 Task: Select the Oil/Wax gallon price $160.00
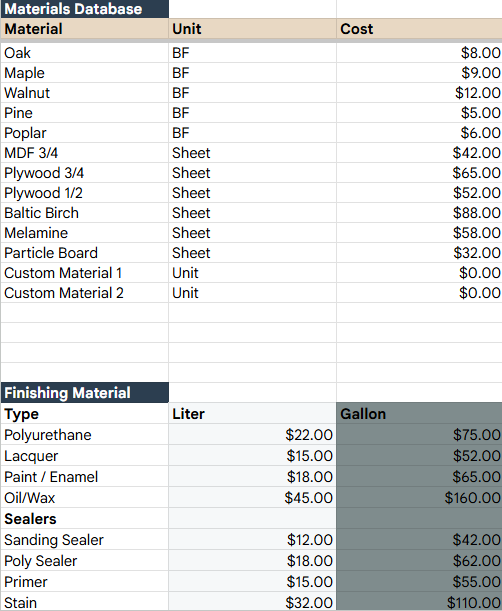(x=419, y=498)
